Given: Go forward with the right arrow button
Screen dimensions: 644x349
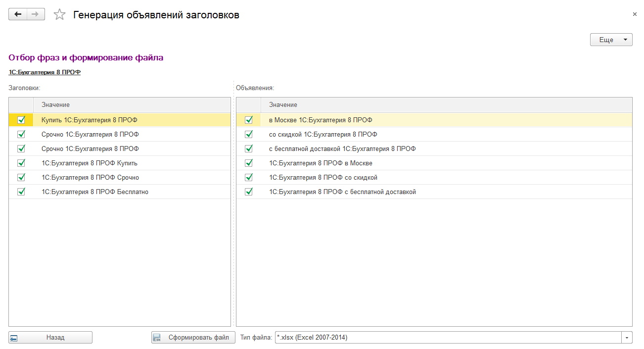Looking at the screenshot, I should 36,14.
